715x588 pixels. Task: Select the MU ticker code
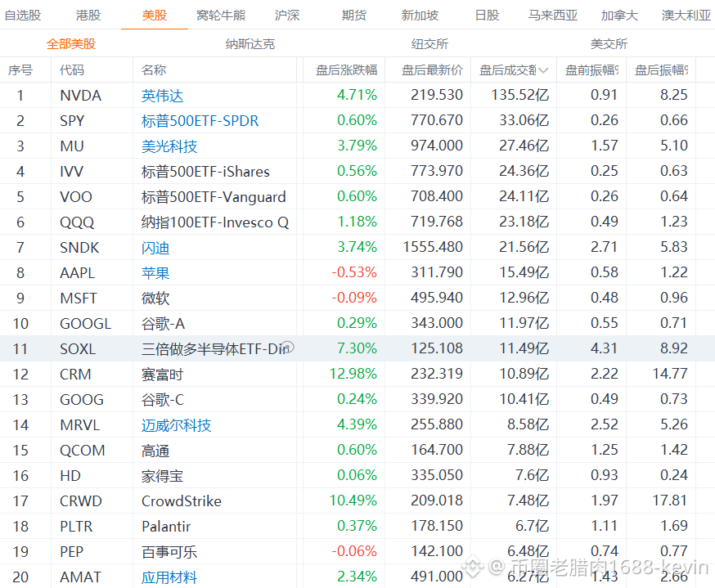pyautogui.click(x=72, y=146)
